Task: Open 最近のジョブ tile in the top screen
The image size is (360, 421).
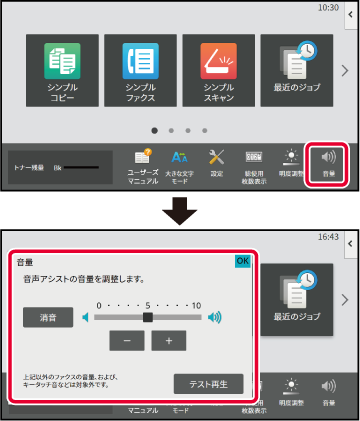Action: (297, 70)
